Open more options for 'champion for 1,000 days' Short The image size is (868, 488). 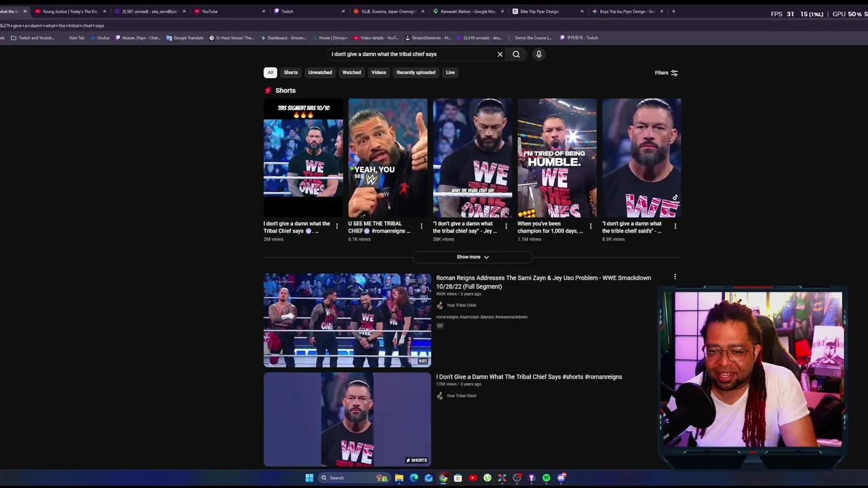pos(591,226)
